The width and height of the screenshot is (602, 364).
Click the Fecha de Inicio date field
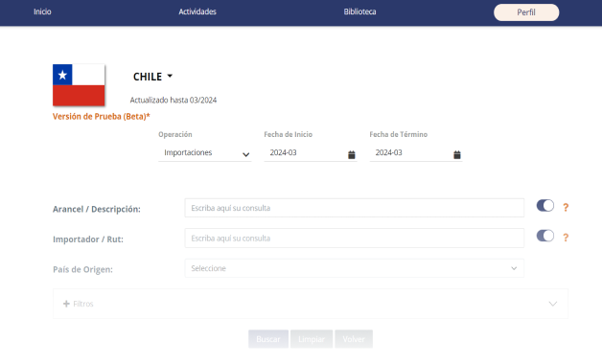coord(311,153)
